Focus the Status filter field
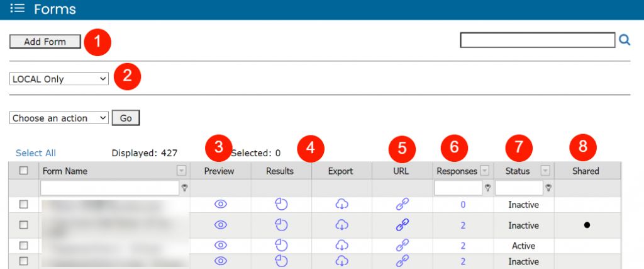The width and height of the screenshot is (644, 269). click(519, 188)
